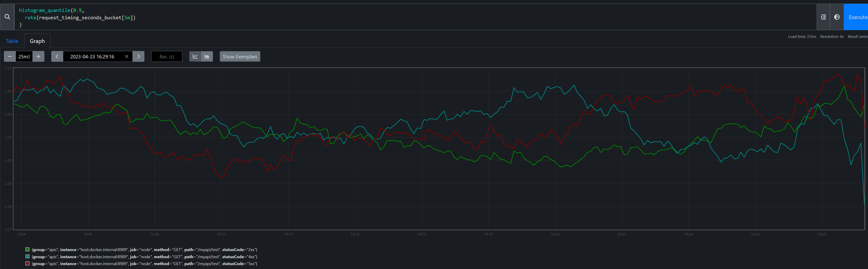
Task: Click the search magnifier icon beside query
Action: (7, 17)
